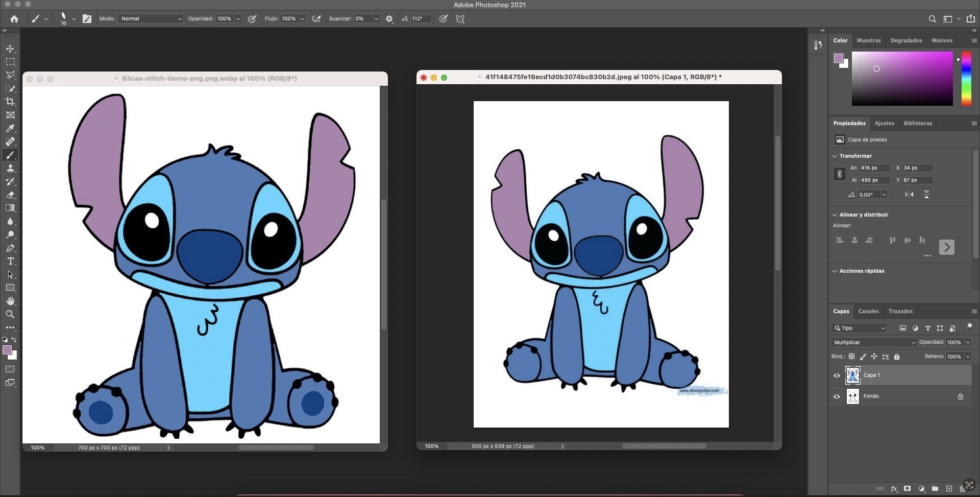Select the Hand tool
This screenshot has height=497, width=980.
10,301
